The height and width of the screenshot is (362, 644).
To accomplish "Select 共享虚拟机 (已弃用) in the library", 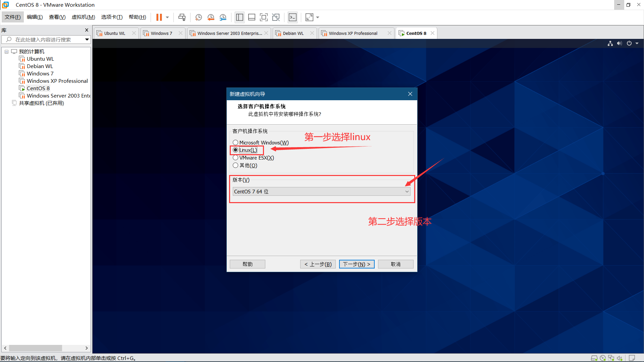I will pyautogui.click(x=41, y=103).
